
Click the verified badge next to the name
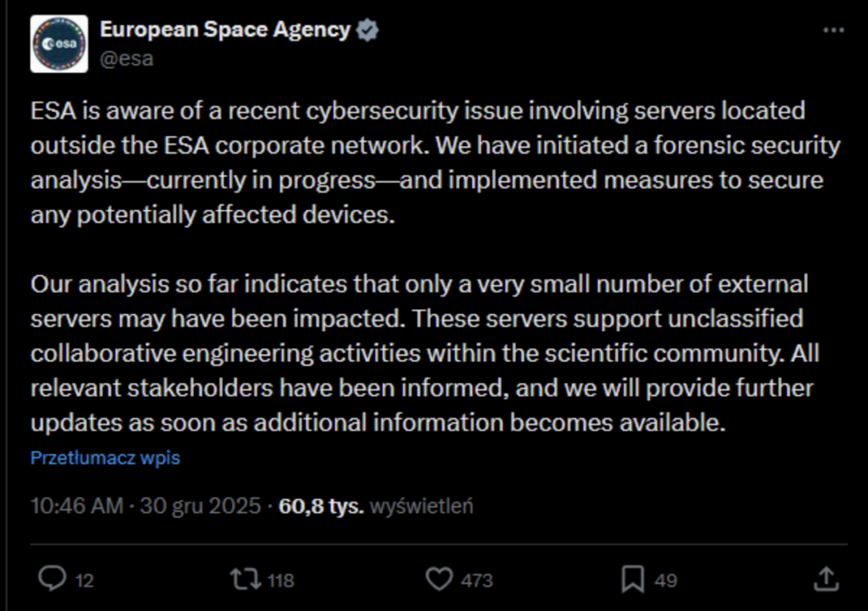tap(368, 30)
